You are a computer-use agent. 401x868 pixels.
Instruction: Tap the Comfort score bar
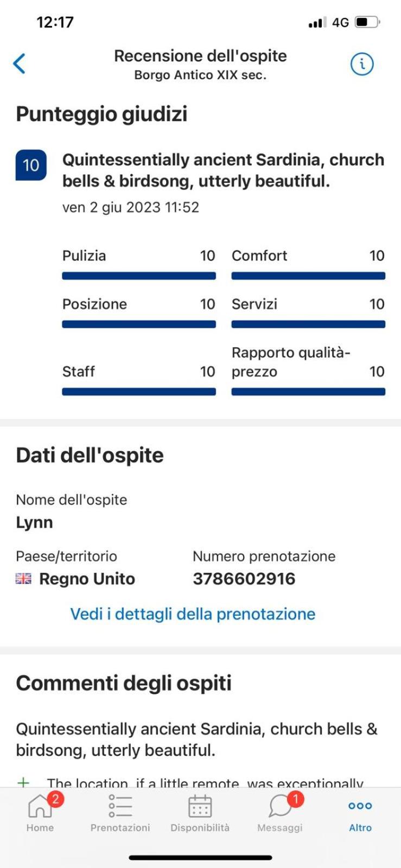pos(308,276)
